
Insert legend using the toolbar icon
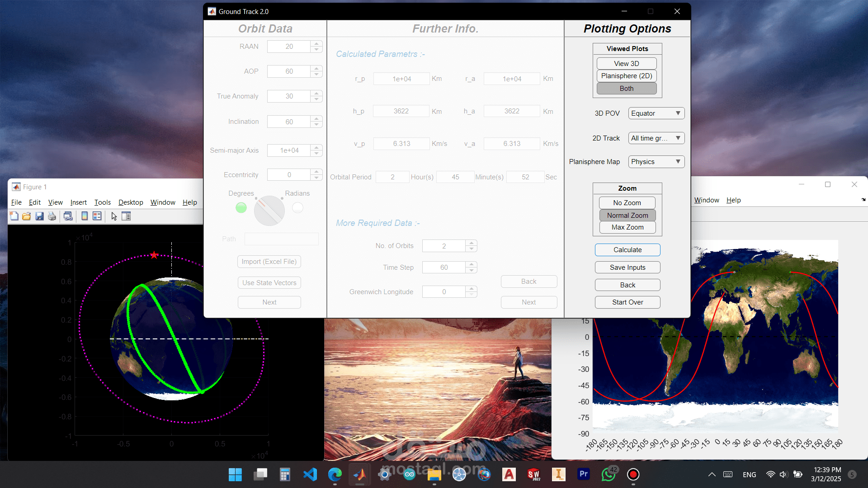pyautogui.click(x=97, y=216)
